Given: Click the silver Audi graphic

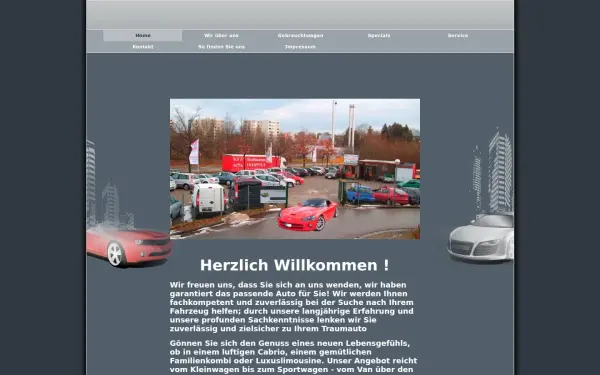Looking at the screenshot, I should point(481,237).
